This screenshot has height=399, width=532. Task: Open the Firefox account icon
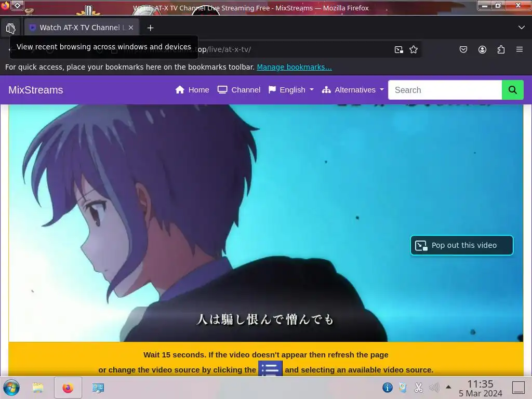tap(482, 49)
